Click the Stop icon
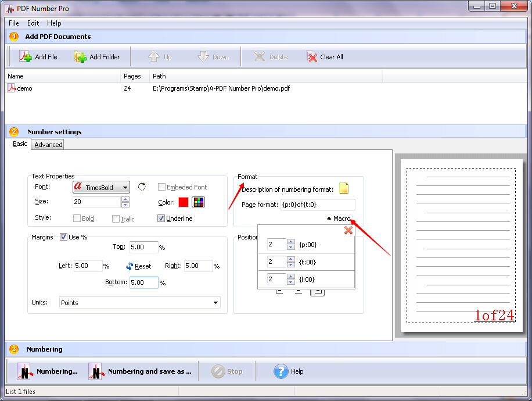Image resolution: width=532 pixels, height=401 pixels. tap(218, 371)
